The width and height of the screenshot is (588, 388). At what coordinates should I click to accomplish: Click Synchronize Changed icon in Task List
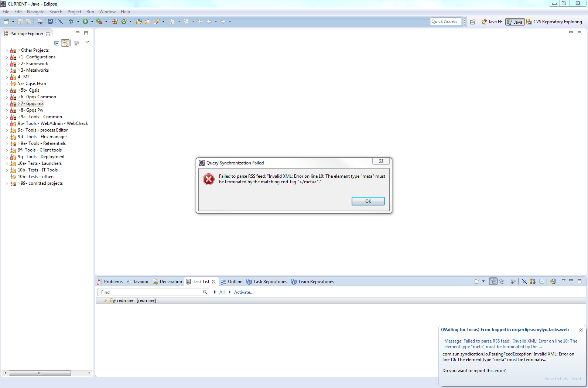pos(553,281)
